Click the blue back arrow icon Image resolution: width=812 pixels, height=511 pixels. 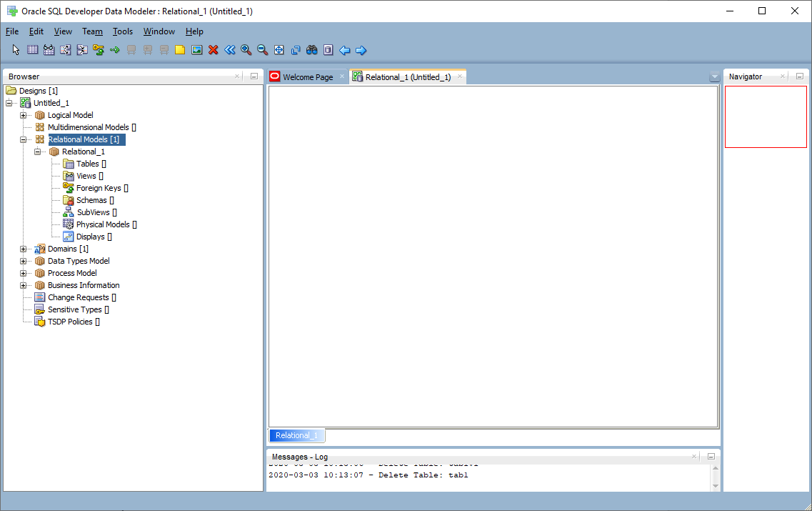[345, 50]
